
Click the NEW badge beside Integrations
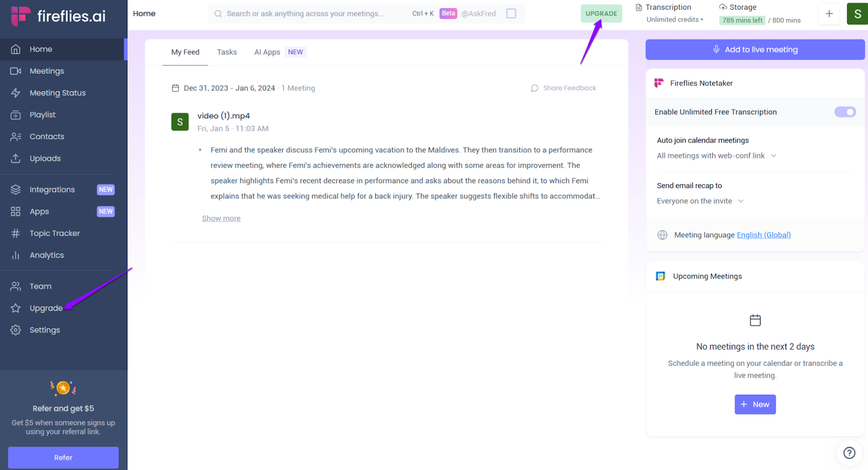pos(106,190)
